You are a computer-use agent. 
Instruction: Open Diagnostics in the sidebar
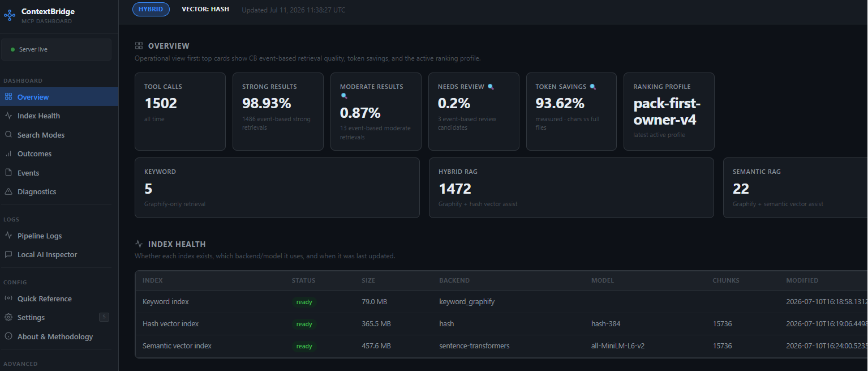59,191
